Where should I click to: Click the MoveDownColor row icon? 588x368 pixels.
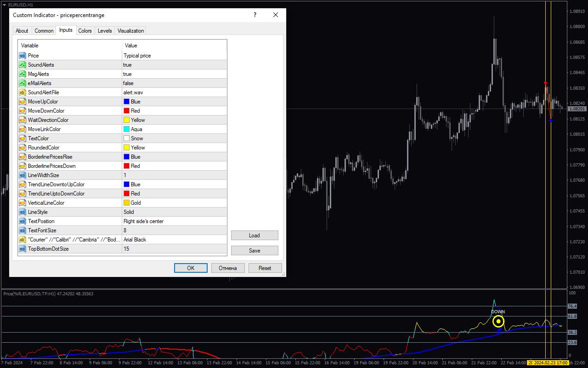pos(23,111)
